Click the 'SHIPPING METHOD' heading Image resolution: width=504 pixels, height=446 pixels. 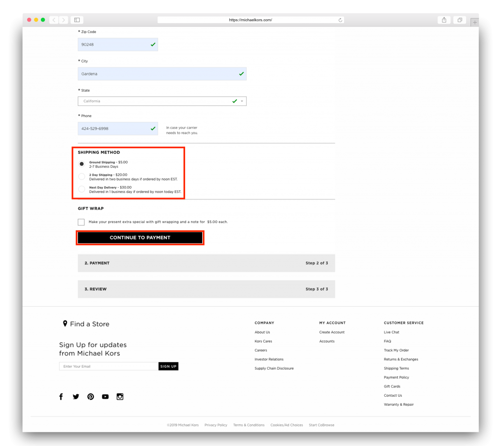[x=98, y=153]
